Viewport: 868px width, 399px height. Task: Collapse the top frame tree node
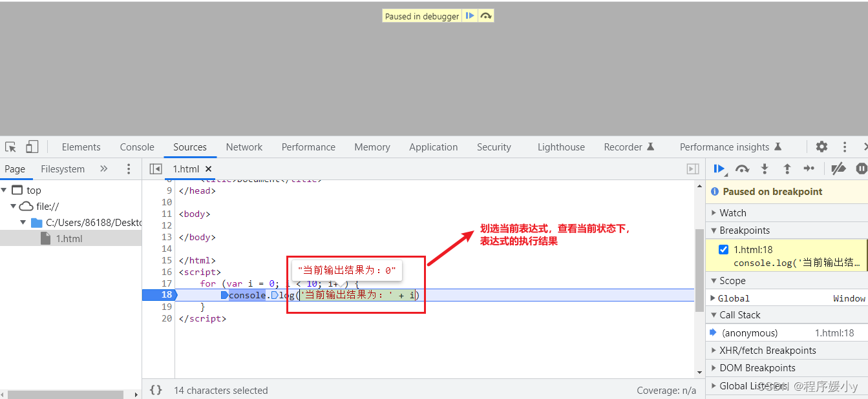pyautogui.click(x=4, y=190)
